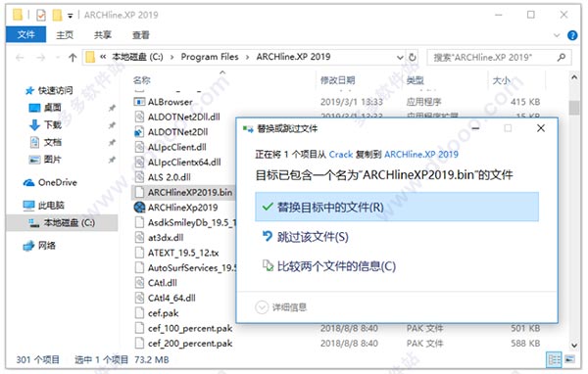
Task: Click the cef.pak file icon
Action: coord(139,312)
